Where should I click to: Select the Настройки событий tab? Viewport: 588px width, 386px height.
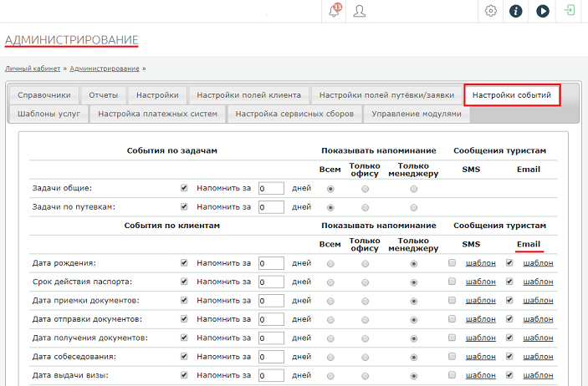pyautogui.click(x=512, y=95)
